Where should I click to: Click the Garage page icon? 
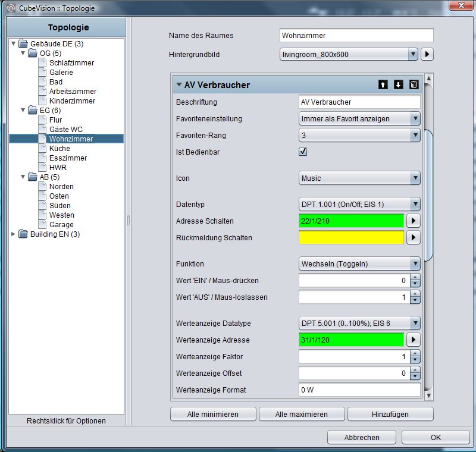(x=42, y=224)
